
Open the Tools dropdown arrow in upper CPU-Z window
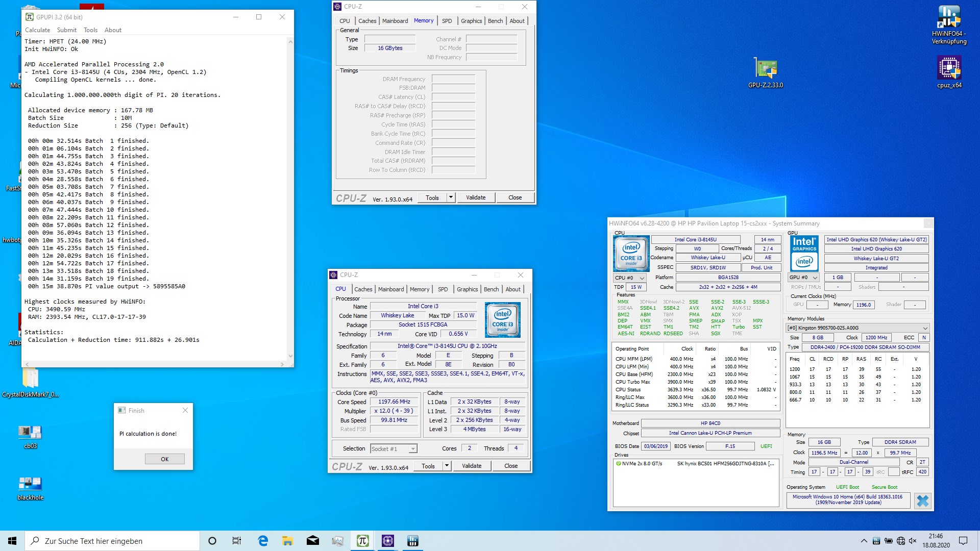tap(451, 197)
